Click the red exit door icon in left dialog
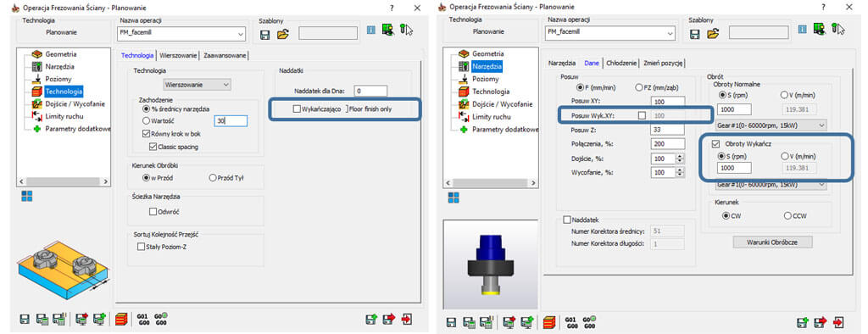Screen dimensions: 868x334 click(408, 320)
